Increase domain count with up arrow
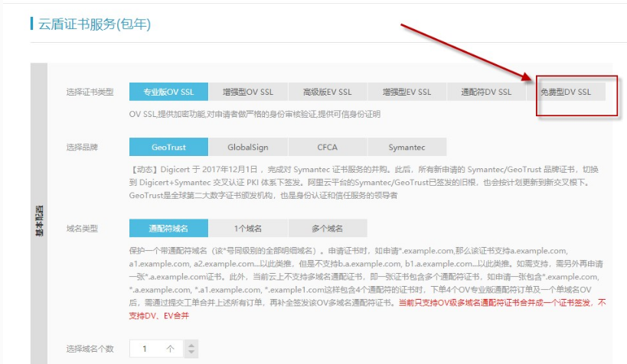 coord(191,345)
